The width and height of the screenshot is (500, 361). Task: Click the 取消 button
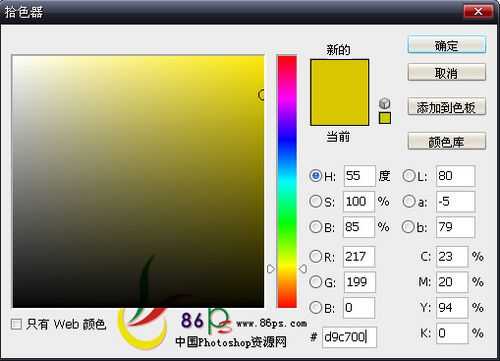pos(447,72)
